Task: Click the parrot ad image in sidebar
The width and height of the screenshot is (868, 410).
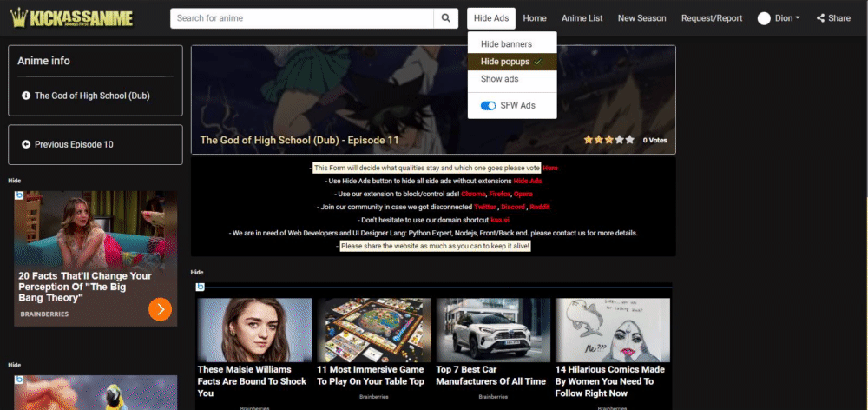Action: 95,393
